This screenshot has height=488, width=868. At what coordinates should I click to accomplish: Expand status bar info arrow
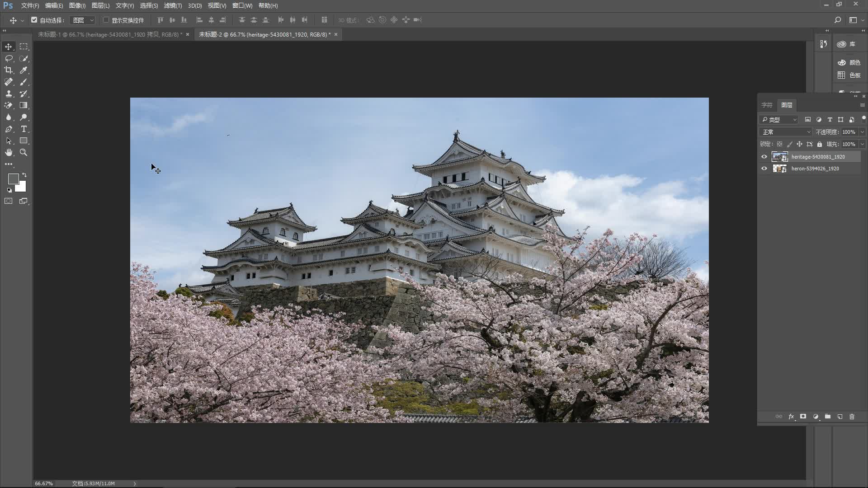point(134,483)
